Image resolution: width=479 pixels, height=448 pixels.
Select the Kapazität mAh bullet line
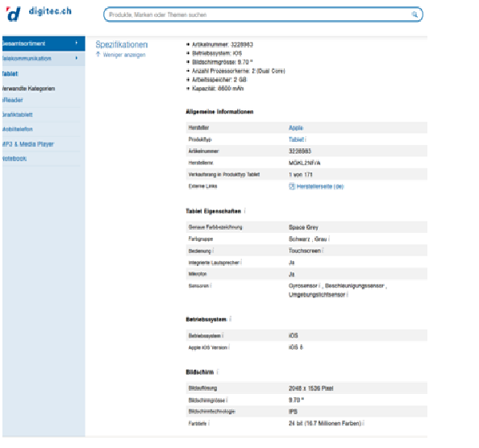(x=218, y=89)
